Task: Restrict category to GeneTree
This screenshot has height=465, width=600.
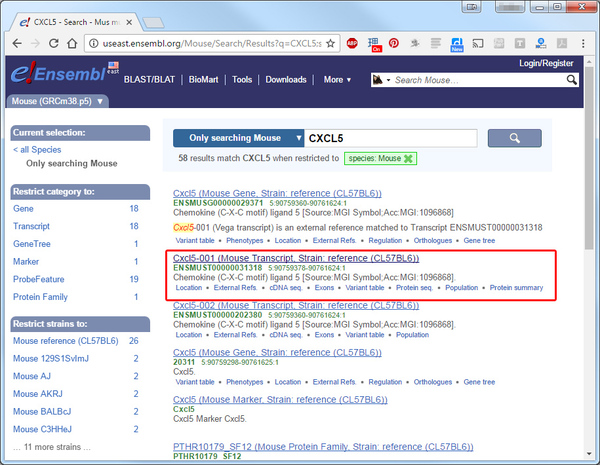Action: click(32, 244)
